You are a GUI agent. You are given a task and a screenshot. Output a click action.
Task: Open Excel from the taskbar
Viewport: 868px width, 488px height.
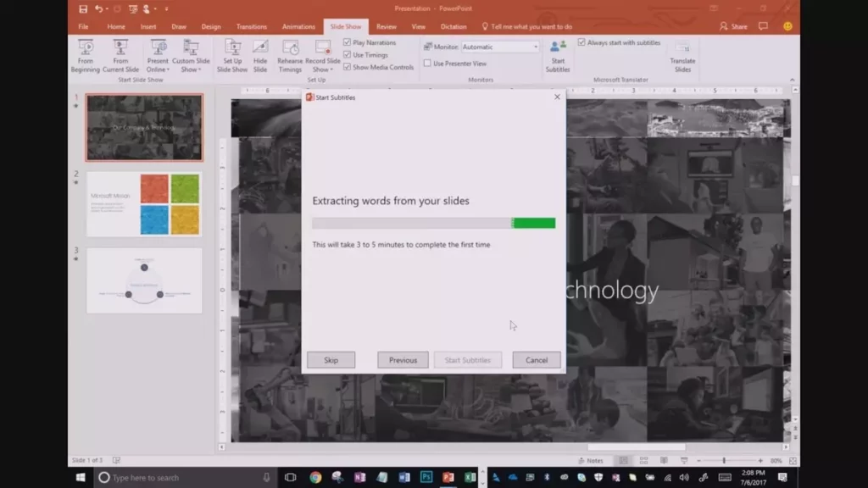click(470, 477)
